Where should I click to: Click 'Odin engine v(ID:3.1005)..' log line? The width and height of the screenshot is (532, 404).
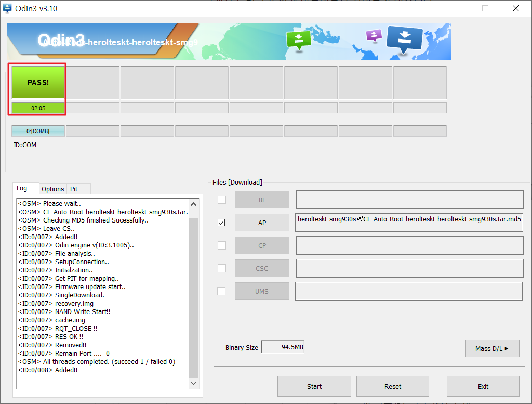coord(76,245)
